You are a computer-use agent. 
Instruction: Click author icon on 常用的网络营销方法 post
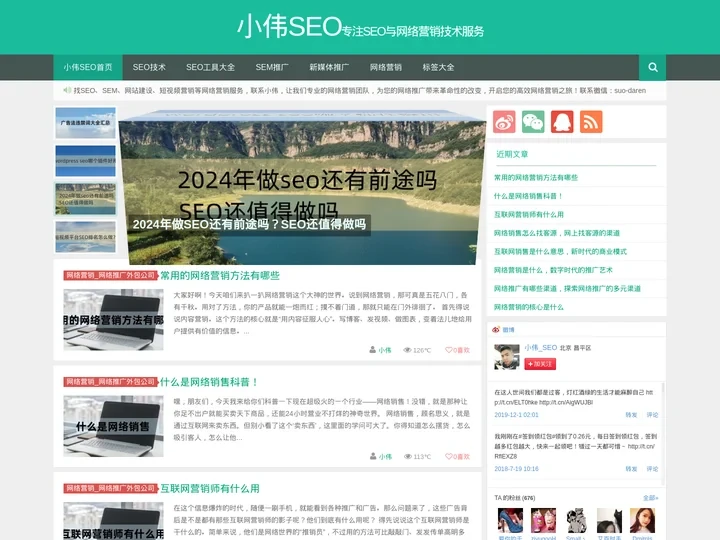pyautogui.click(x=373, y=350)
